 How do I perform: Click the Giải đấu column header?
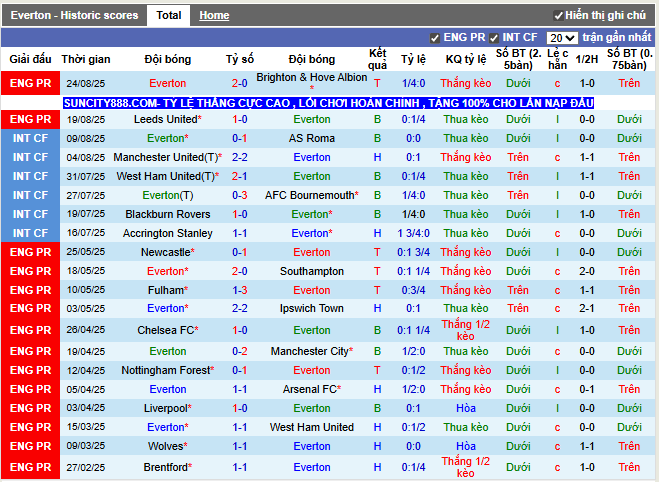click(30, 59)
